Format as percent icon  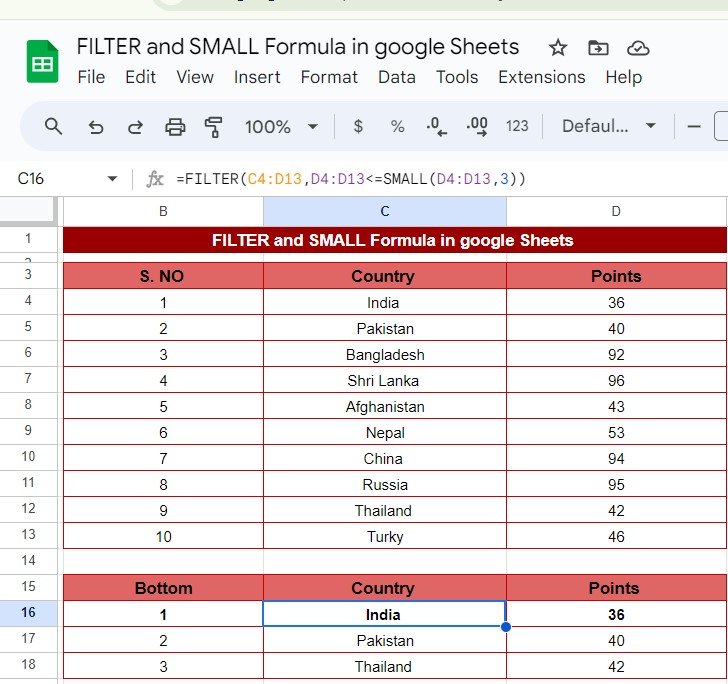click(397, 126)
